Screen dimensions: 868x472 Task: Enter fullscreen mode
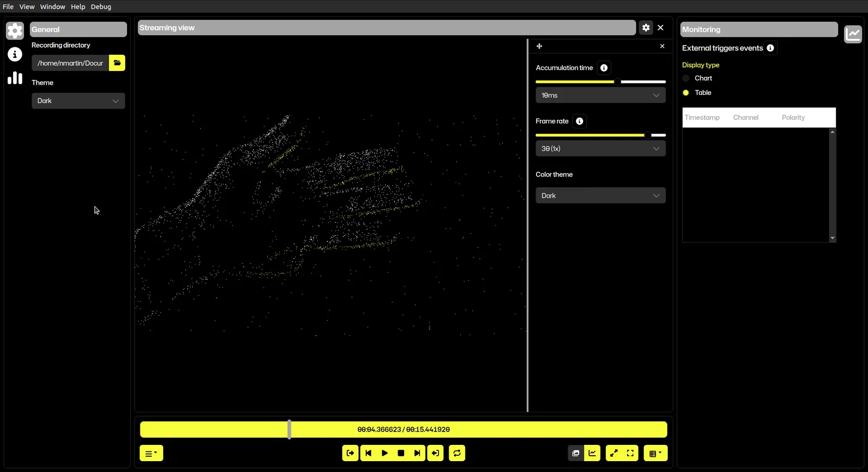pyautogui.click(x=630, y=453)
